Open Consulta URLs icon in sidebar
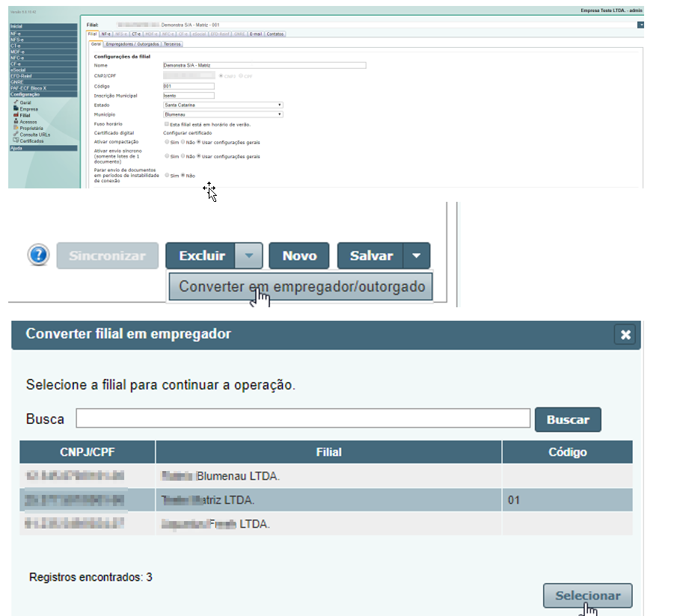Image resolution: width=680 pixels, height=616 pixels. (x=15, y=135)
